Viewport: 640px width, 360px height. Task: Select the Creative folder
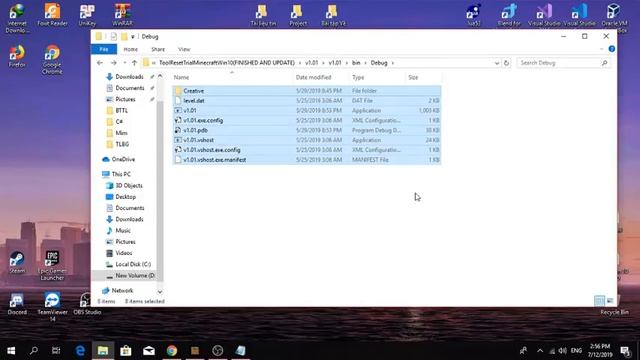coord(306,91)
